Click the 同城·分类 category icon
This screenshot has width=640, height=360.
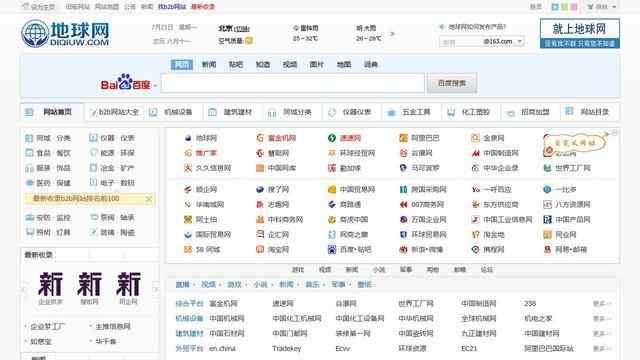[29, 138]
